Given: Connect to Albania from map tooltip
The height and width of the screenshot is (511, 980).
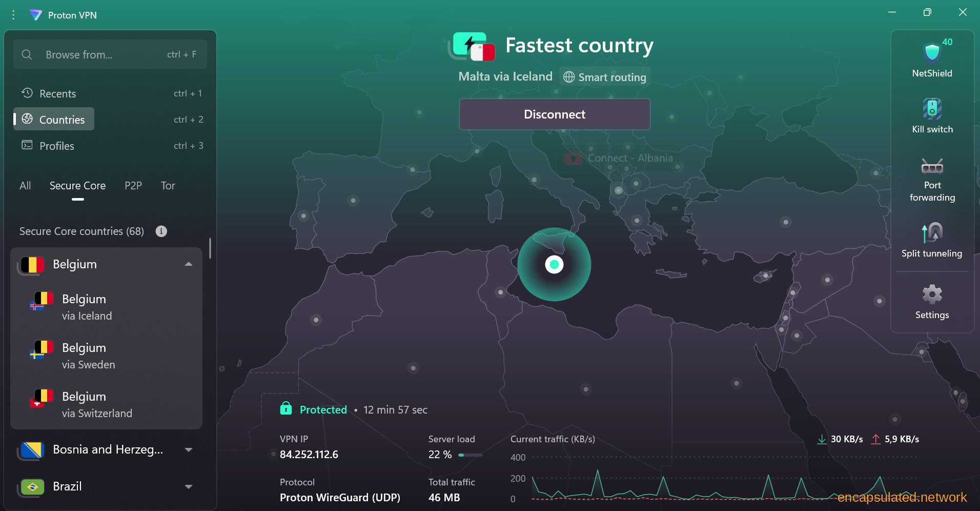Looking at the screenshot, I should [619, 158].
